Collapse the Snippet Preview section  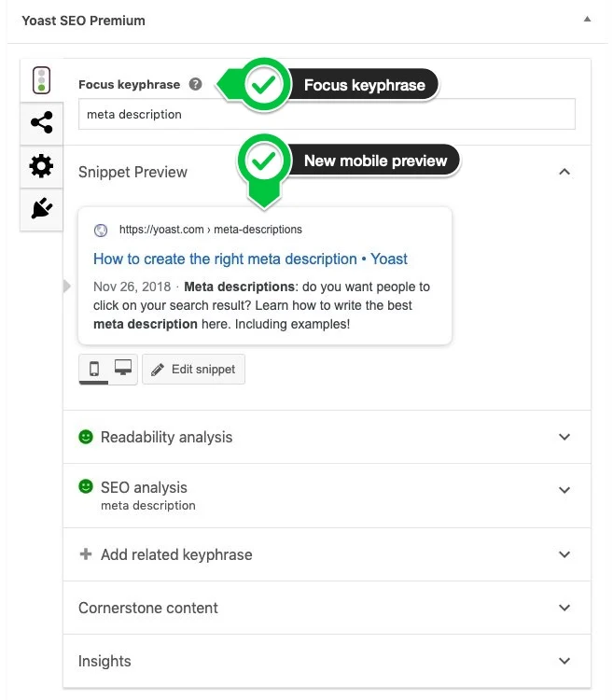click(564, 172)
